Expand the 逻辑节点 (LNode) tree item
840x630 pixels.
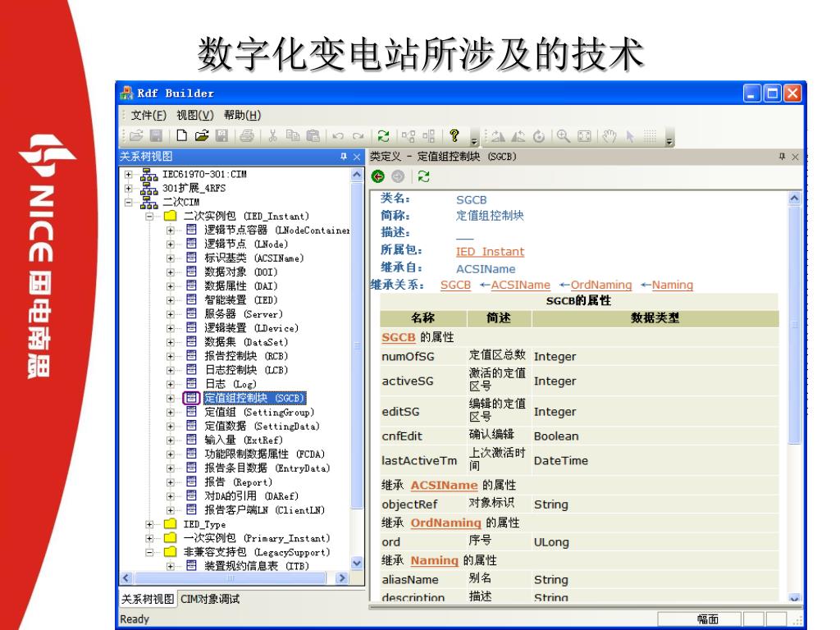click(171, 244)
